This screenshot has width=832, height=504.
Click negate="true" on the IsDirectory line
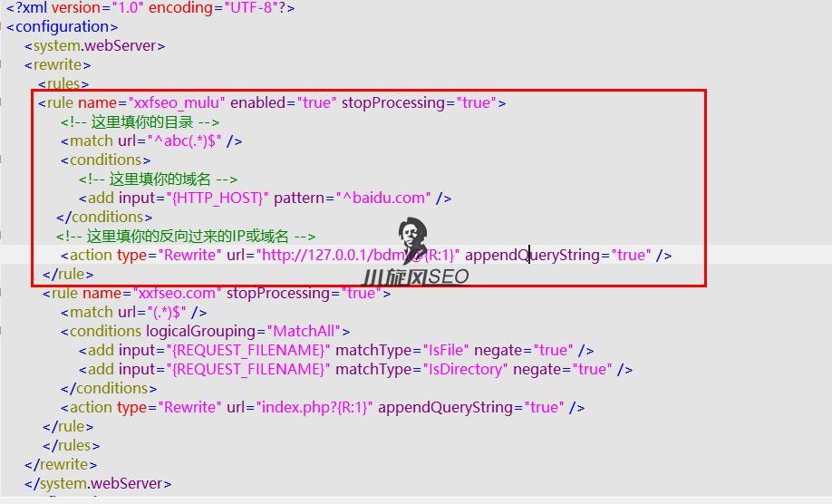click(x=563, y=370)
